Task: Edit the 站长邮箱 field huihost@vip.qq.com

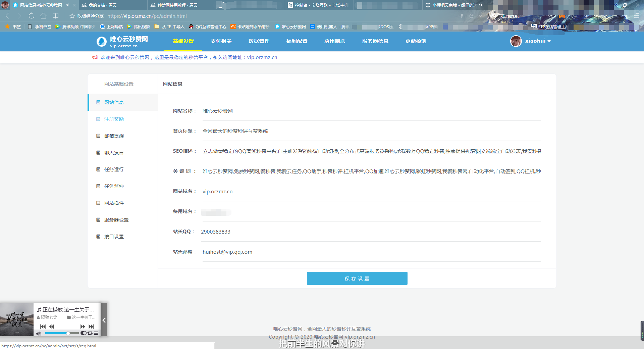Action: (x=371, y=252)
